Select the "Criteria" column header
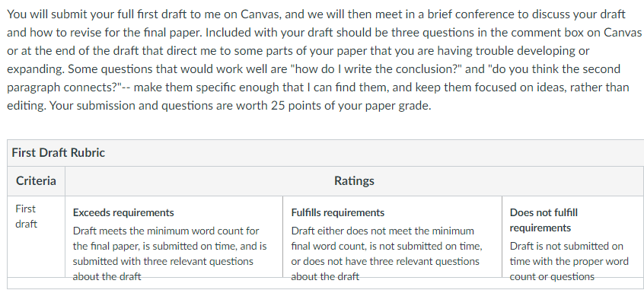This screenshot has height=290, width=644. pos(36,180)
